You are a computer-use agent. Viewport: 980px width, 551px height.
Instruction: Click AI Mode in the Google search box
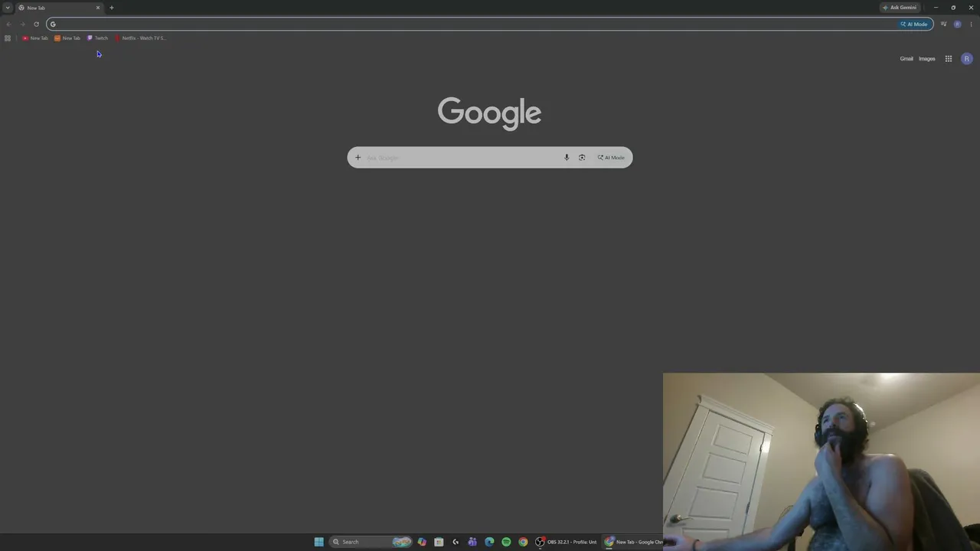pos(611,158)
